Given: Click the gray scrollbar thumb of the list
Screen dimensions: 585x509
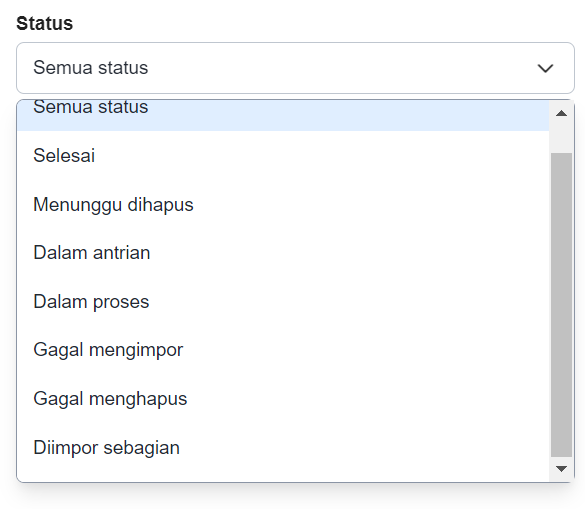Looking at the screenshot, I should pos(561,305).
